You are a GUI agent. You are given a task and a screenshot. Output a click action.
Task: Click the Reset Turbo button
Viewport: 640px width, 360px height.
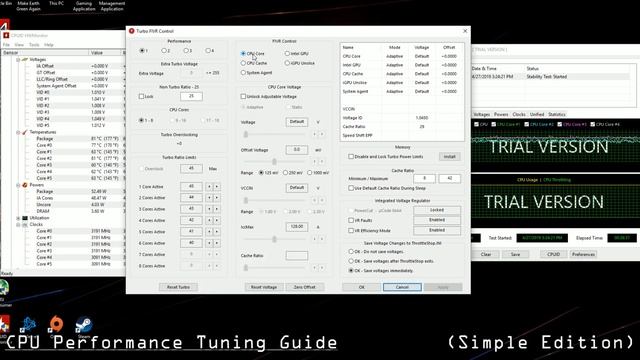(x=178, y=287)
